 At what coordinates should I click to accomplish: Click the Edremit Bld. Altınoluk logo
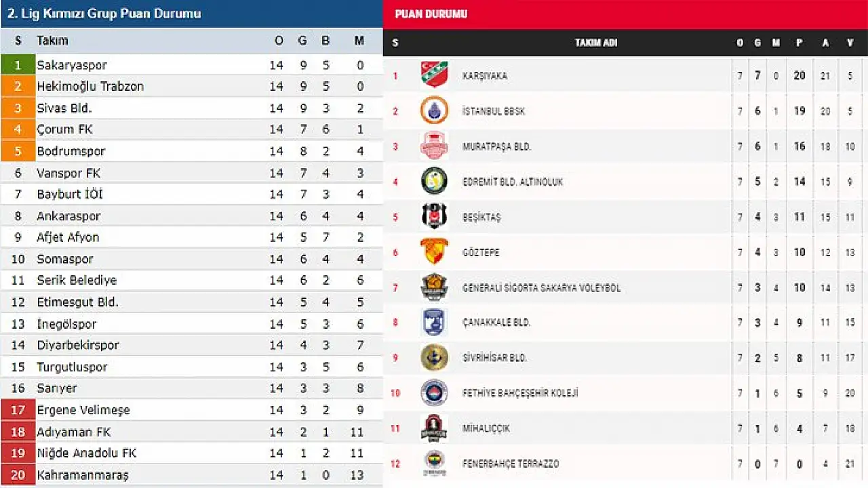[434, 182]
